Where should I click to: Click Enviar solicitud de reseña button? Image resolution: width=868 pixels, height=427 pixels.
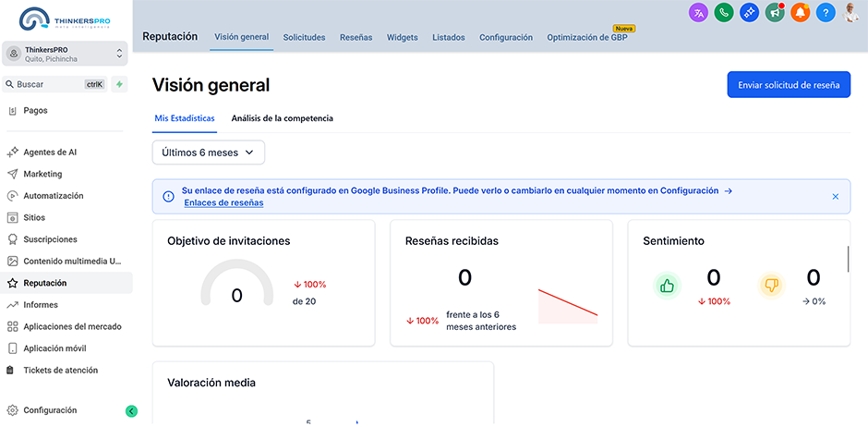click(788, 85)
